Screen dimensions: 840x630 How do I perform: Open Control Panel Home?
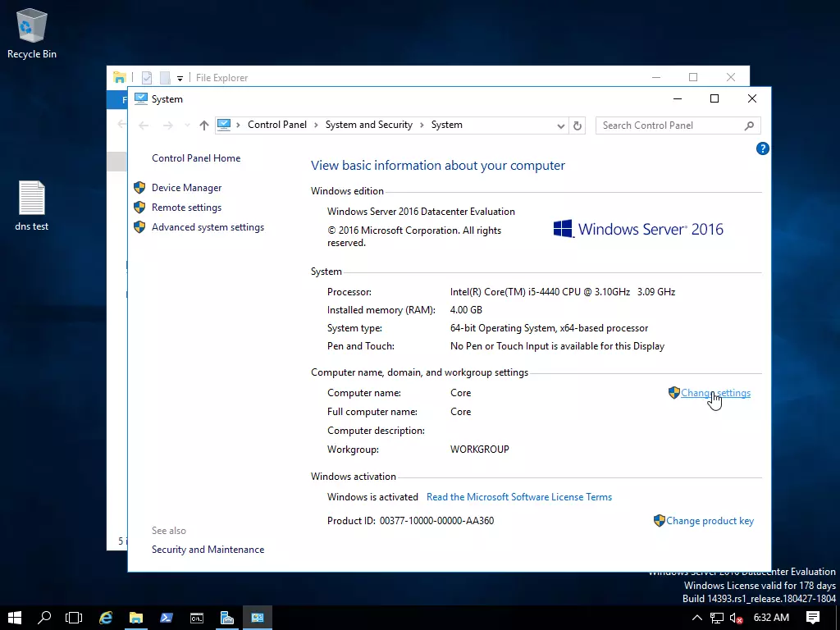(x=196, y=158)
